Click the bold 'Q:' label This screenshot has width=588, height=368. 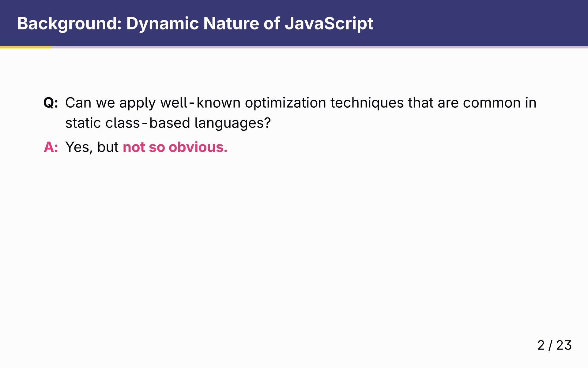click(51, 103)
